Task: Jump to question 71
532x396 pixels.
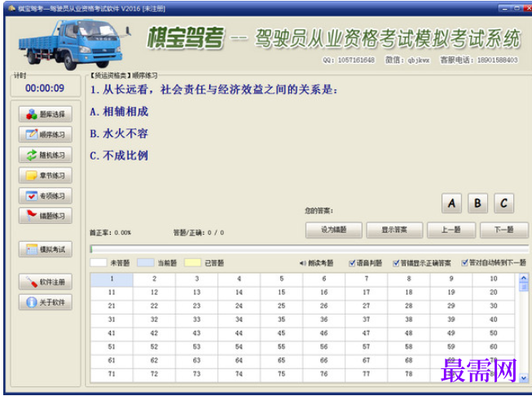Action: 112,374
